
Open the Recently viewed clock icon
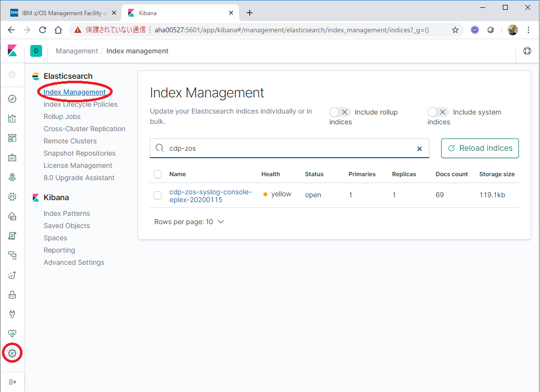(12, 75)
